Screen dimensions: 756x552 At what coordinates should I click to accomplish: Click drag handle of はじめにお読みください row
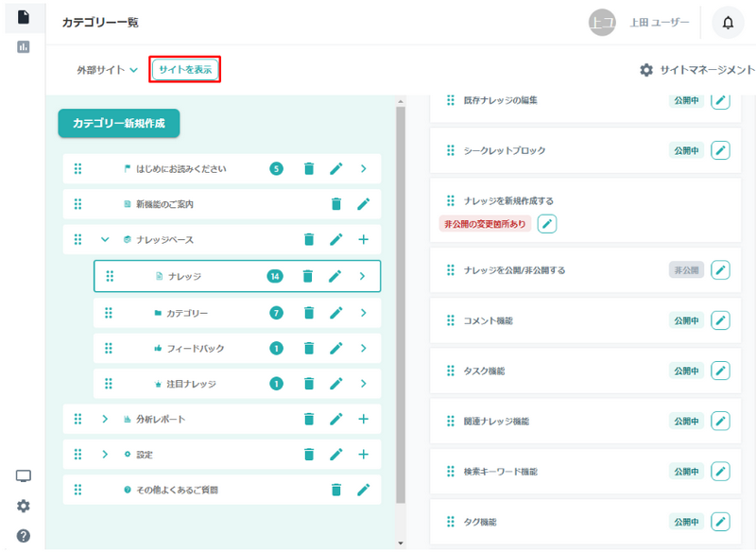pos(77,169)
